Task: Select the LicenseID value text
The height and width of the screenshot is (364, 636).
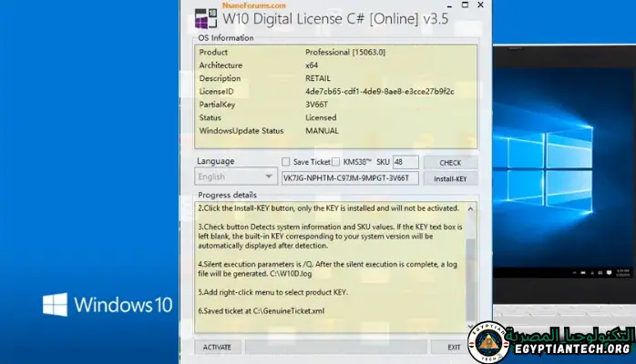Action: point(379,91)
